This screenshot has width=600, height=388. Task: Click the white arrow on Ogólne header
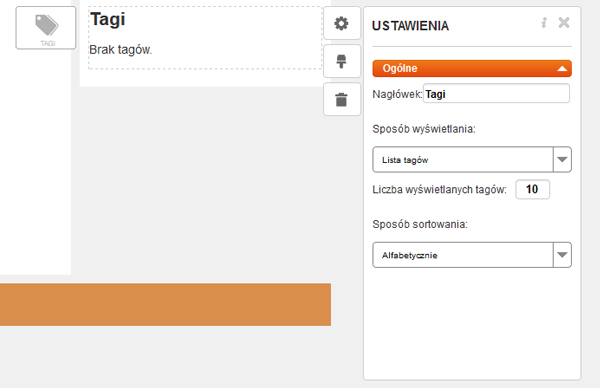(x=562, y=69)
